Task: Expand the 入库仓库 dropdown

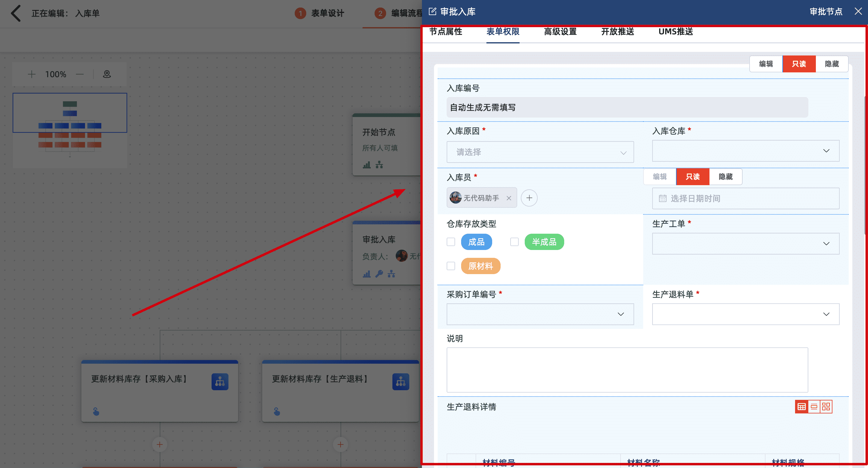Action: [745, 151]
